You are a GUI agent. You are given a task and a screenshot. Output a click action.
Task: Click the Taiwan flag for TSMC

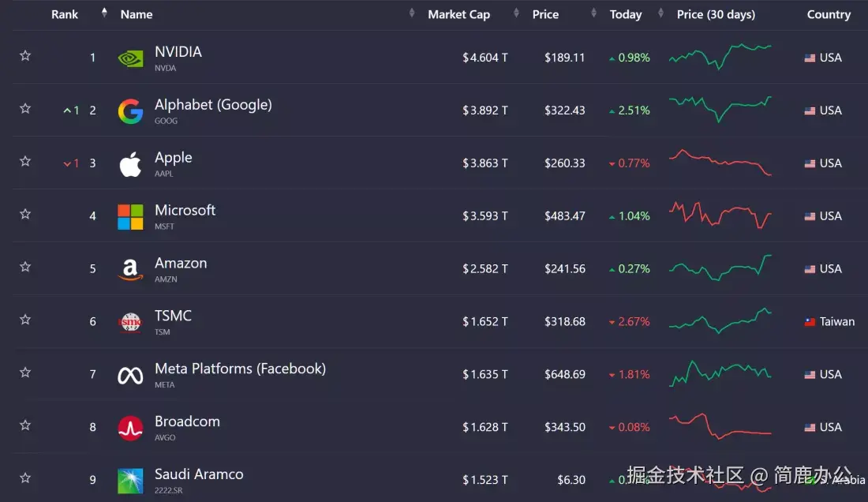(810, 322)
